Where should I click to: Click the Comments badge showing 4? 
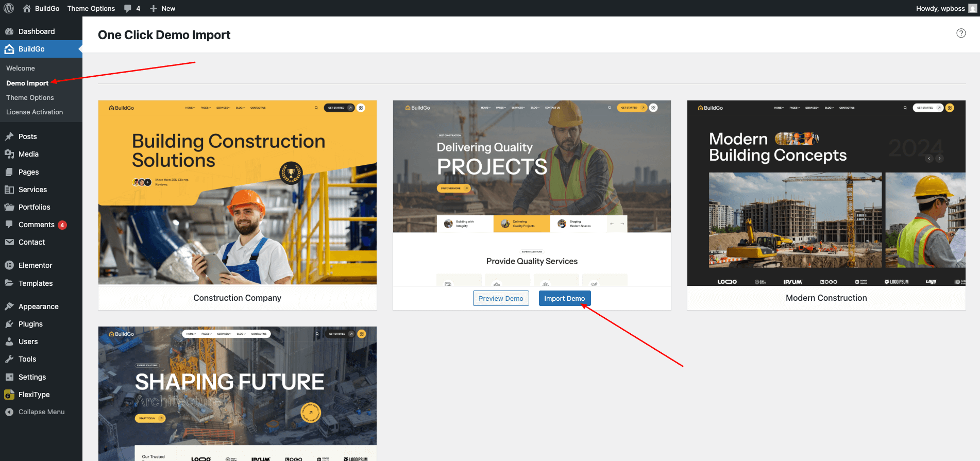[62, 225]
